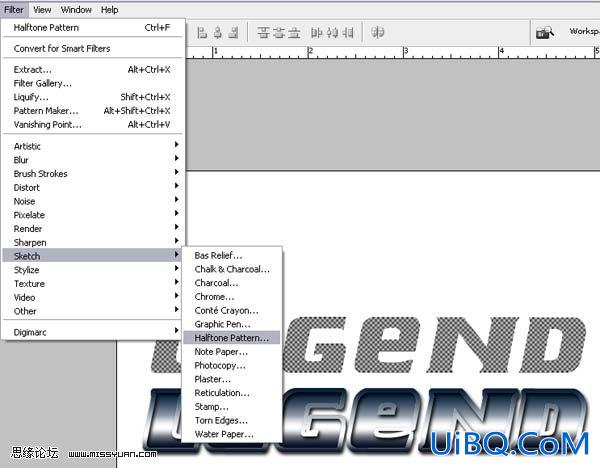Select the Extract... filter command

point(92,70)
